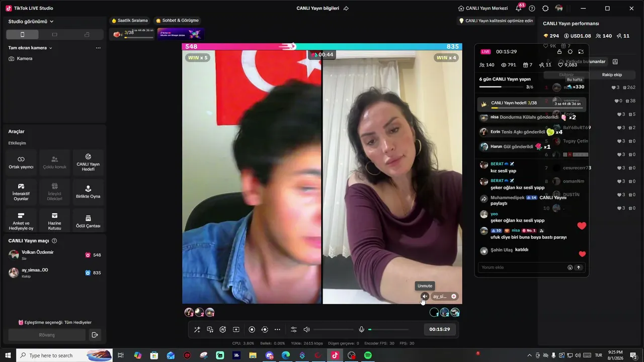Open Hazine Kutusu
The image size is (644, 362).
click(x=54, y=221)
